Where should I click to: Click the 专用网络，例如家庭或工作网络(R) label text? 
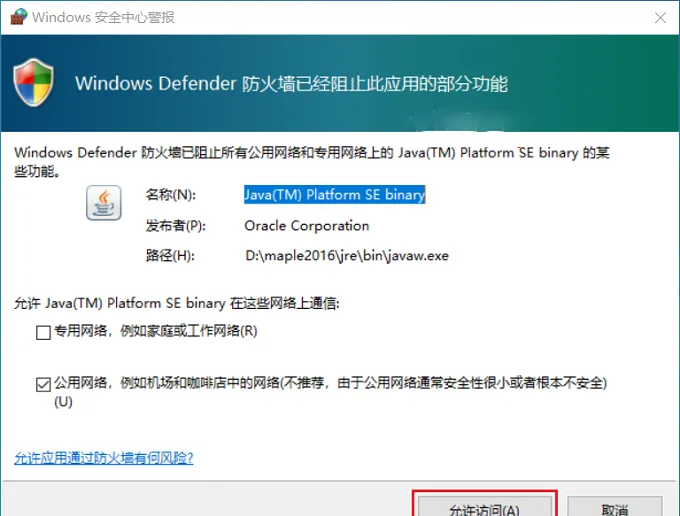click(156, 331)
